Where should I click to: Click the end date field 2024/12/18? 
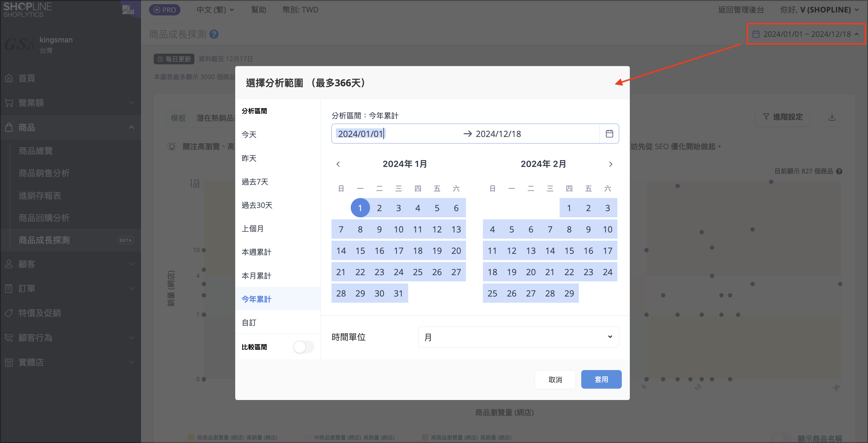[x=536, y=134]
